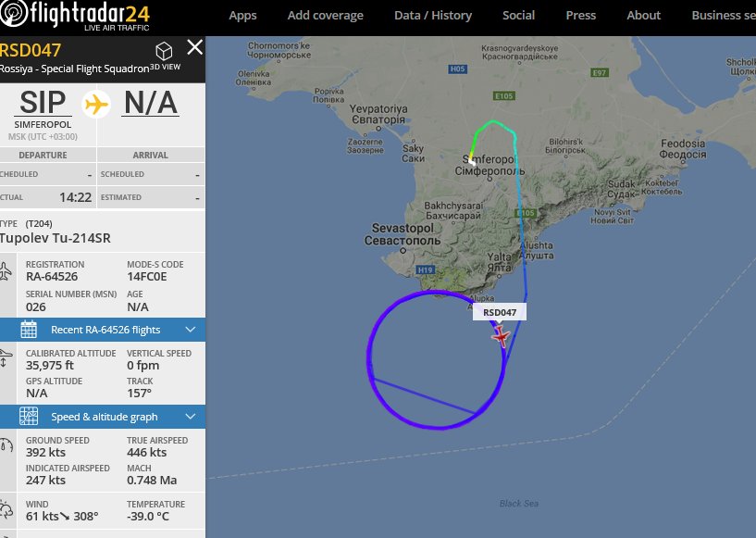Click the ground speed gauge icon
The image size is (756, 538).
[6, 444]
